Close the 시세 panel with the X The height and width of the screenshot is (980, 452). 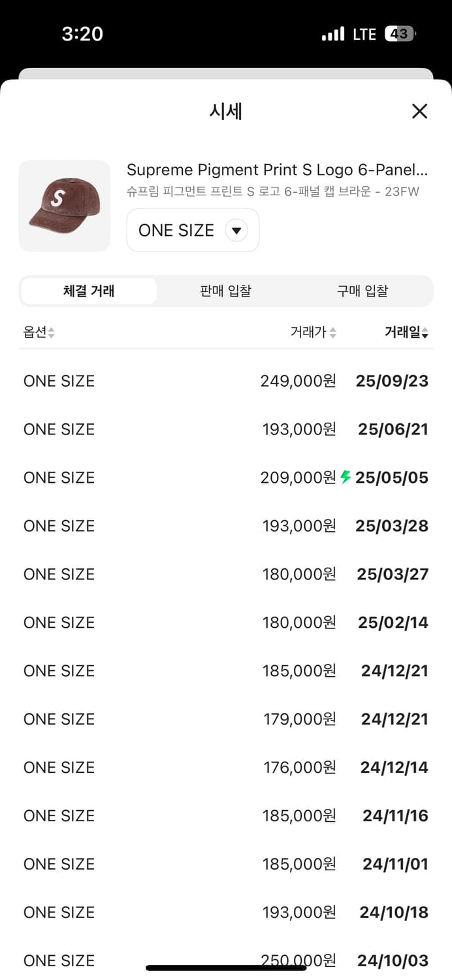click(x=419, y=111)
